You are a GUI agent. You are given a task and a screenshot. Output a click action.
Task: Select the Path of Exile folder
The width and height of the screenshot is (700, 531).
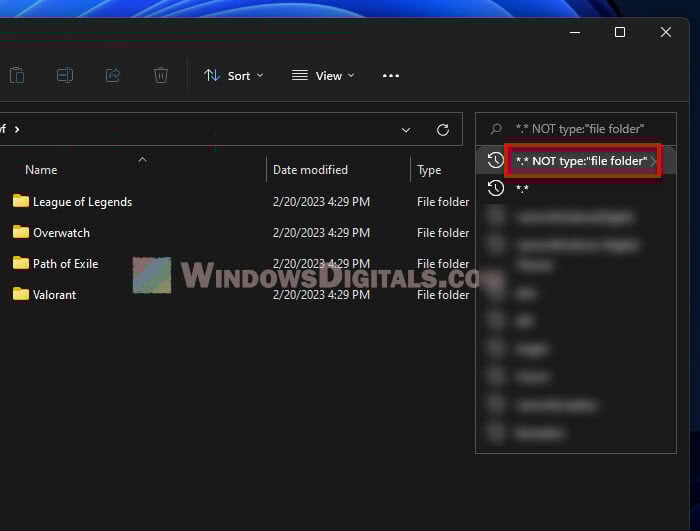click(x=66, y=263)
